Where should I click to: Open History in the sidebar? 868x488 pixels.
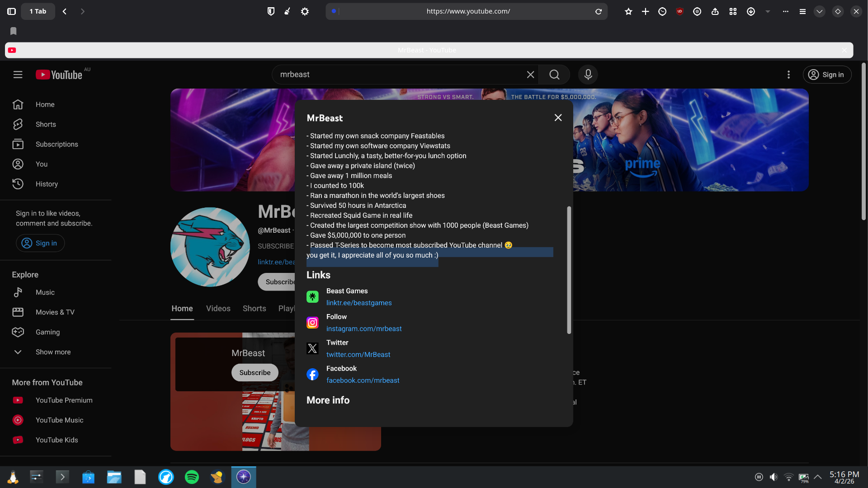coord(47,184)
